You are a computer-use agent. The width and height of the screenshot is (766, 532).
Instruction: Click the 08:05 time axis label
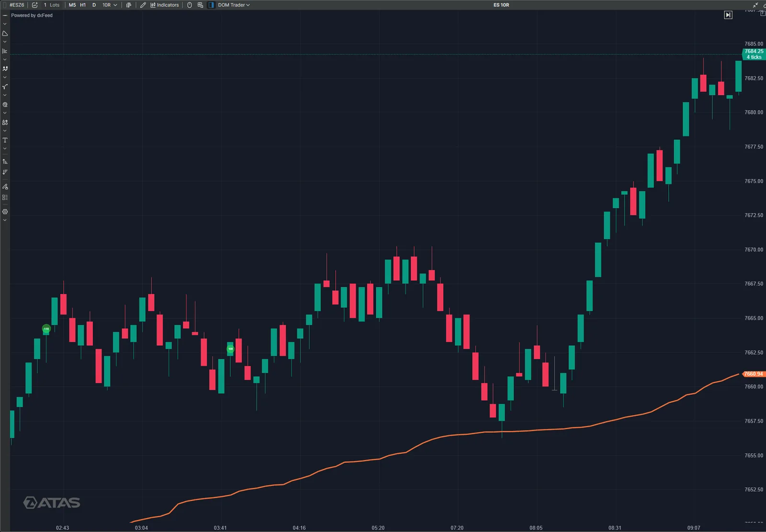[x=536, y=528]
